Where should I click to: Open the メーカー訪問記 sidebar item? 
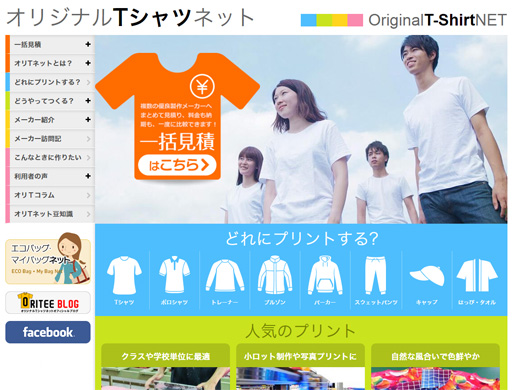[50, 139]
